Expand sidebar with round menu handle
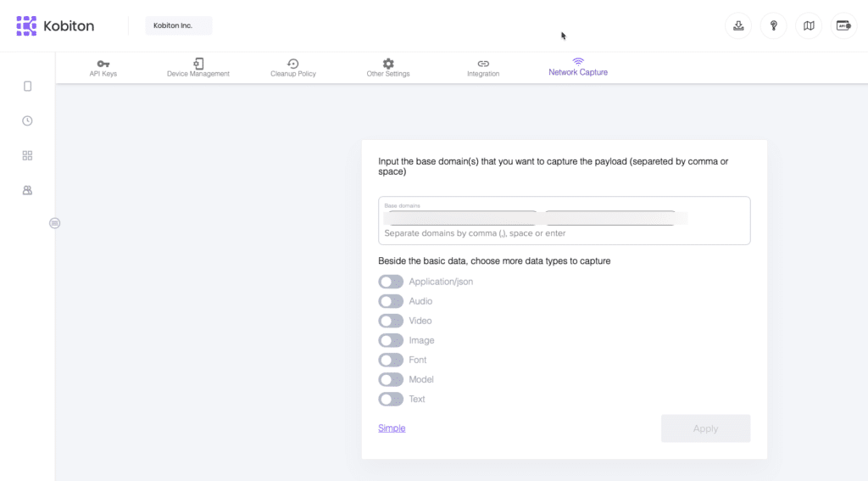The image size is (868, 481). [x=55, y=223]
